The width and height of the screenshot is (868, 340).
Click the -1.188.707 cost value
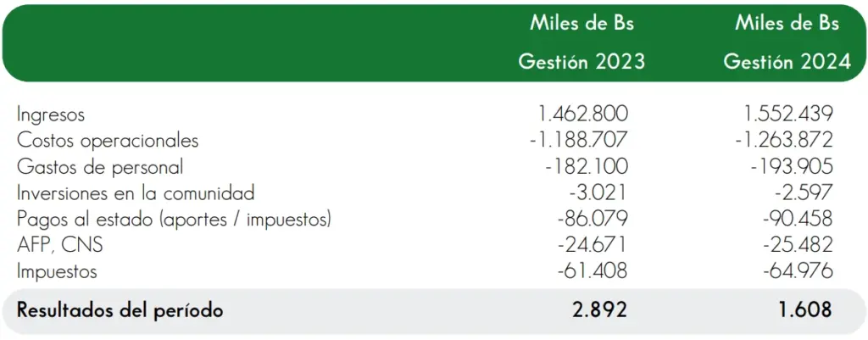577,141
